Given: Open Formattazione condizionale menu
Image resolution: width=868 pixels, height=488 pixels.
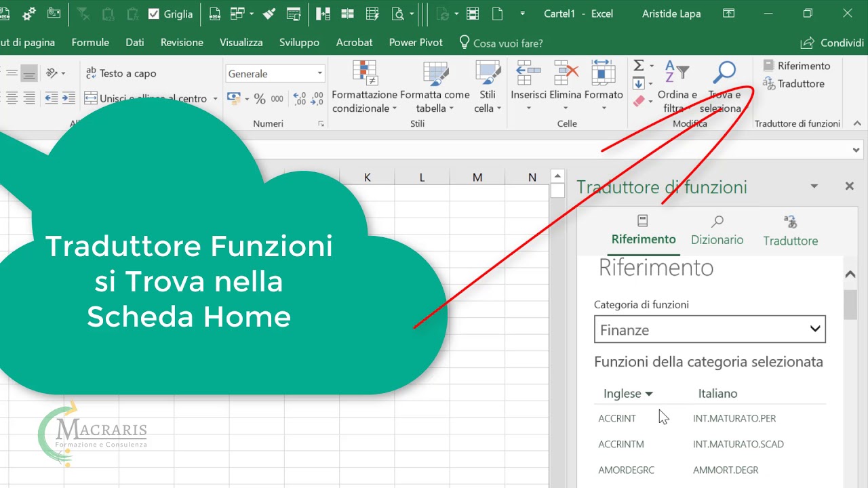Looking at the screenshot, I should (364, 87).
